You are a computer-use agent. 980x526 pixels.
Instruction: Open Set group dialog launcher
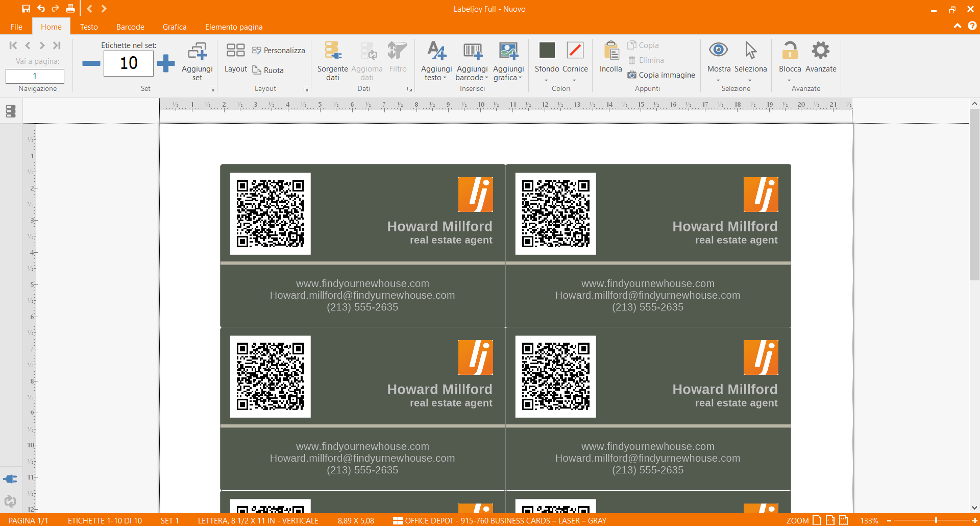pos(212,89)
